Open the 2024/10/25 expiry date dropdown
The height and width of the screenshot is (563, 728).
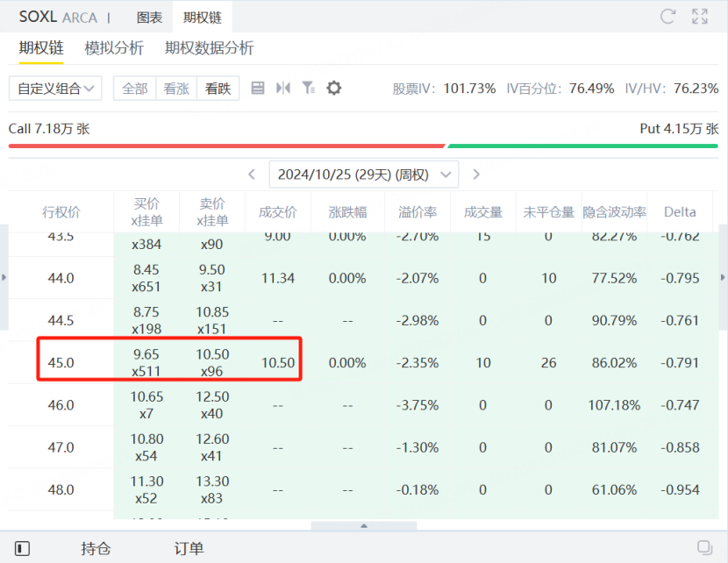[364, 175]
